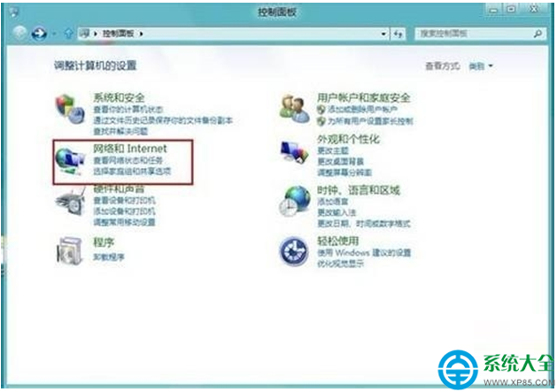Open the User Accounts people icon

click(294, 109)
